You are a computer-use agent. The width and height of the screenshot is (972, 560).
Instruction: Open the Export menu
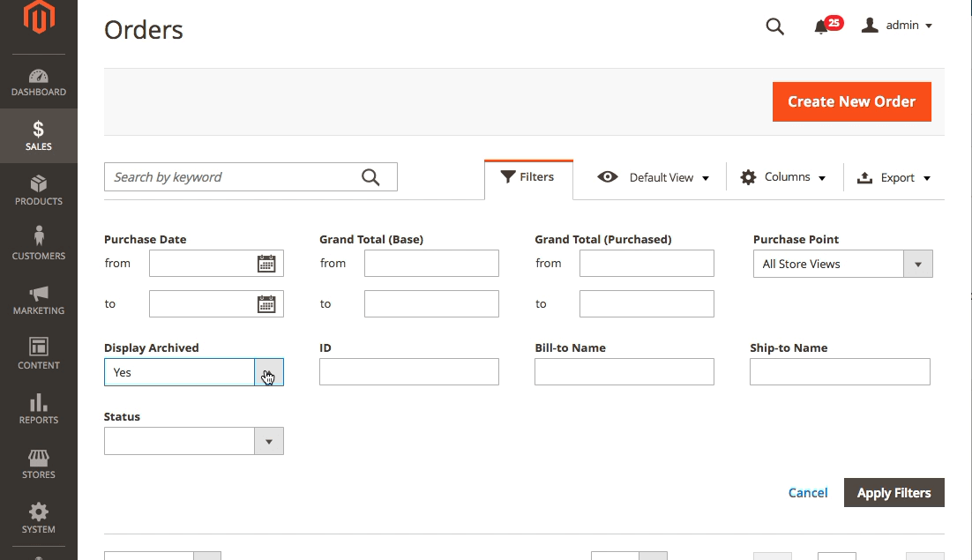pyautogui.click(x=893, y=177)
